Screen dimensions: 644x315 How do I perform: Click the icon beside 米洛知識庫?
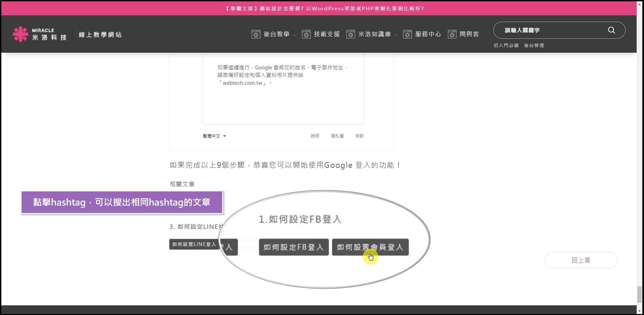click(351, 34)
